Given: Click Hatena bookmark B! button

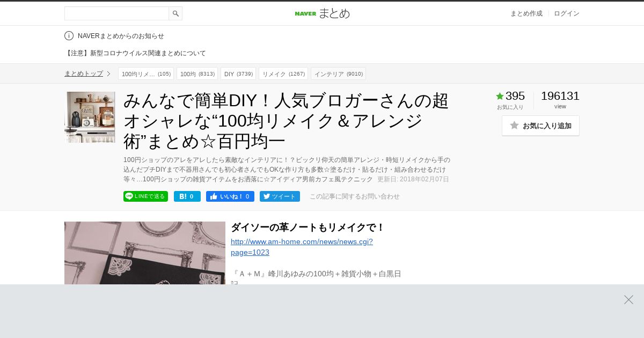Looking at the screenshot, I should click(x=187, y=196).
